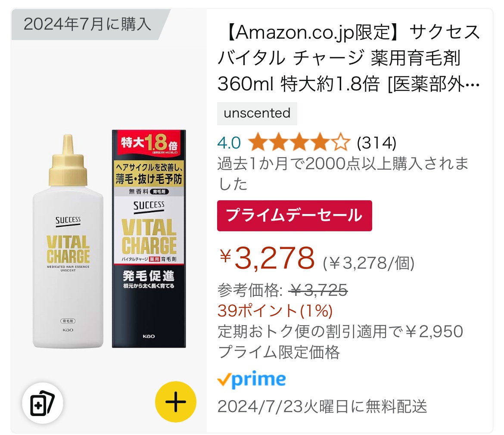Click the 39ポイント(1%) points text

click(x=275, y=311)
